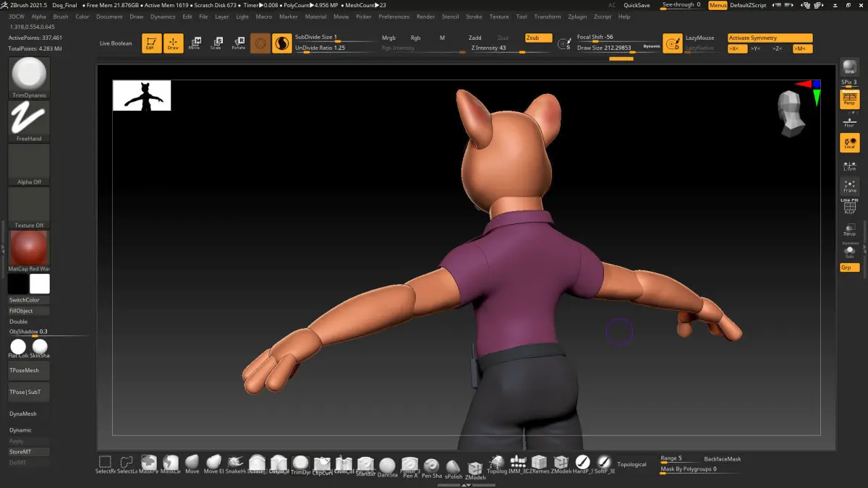The image size is (868, 488).
Task: Enable Transp transparency mode
Action: [849, 230]
